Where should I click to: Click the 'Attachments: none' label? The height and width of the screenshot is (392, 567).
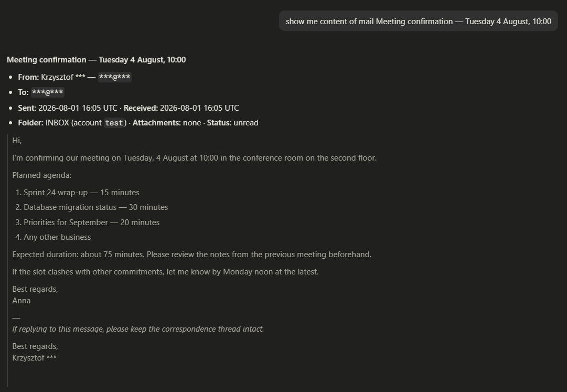(x=167, y=123)
